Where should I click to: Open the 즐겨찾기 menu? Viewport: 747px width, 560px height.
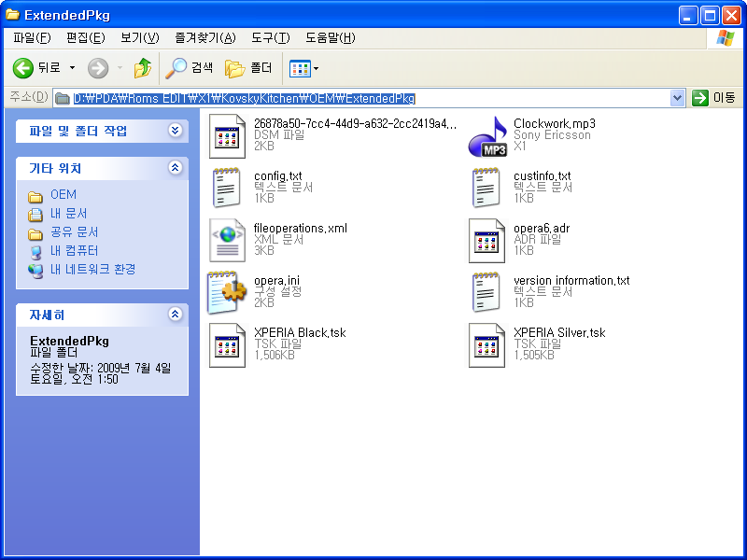coord(205,37)
